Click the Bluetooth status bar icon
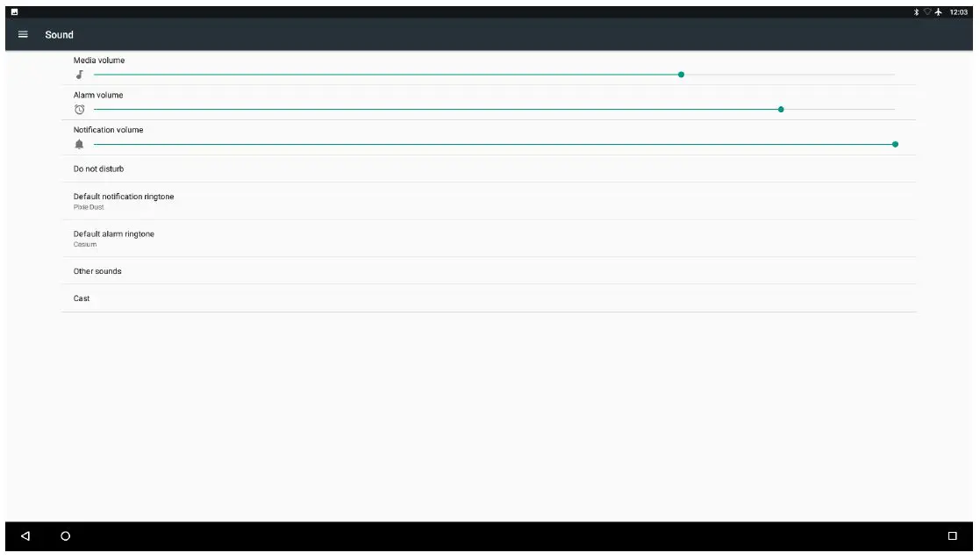Viewport: 980px width, 560px height. 916,12
